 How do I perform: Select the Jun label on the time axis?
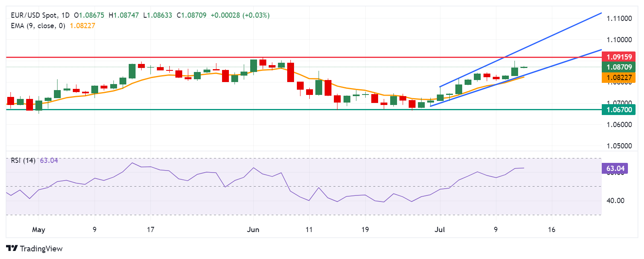pyautogui.click(x=253, y=230)
